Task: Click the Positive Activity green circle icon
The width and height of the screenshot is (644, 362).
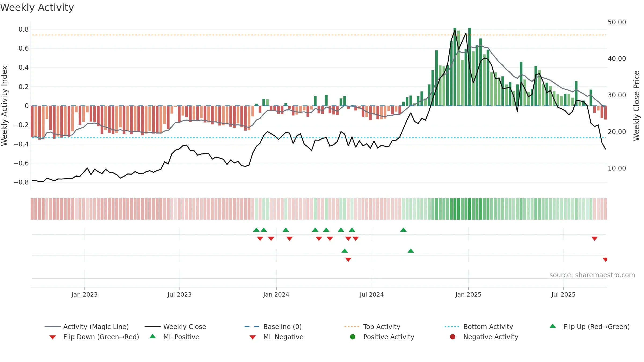Action: tap(353, 337)
